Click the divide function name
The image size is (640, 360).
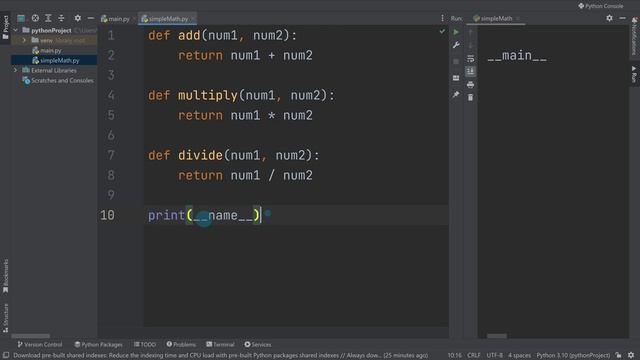[200, 156]
